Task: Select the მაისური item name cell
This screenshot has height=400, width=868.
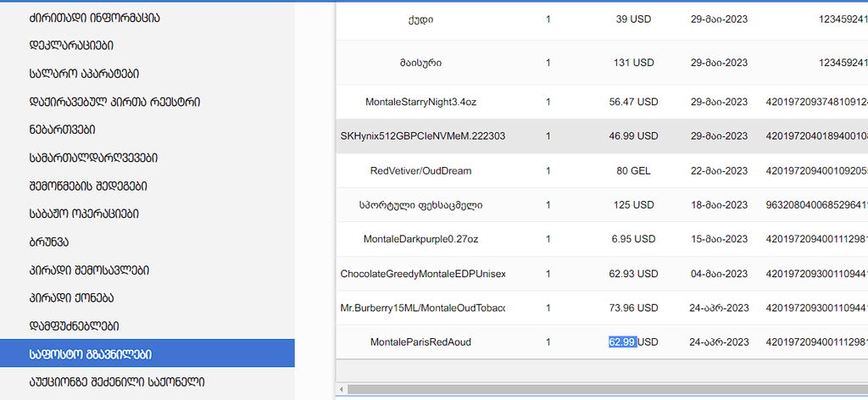Action: tap(420, 63)
